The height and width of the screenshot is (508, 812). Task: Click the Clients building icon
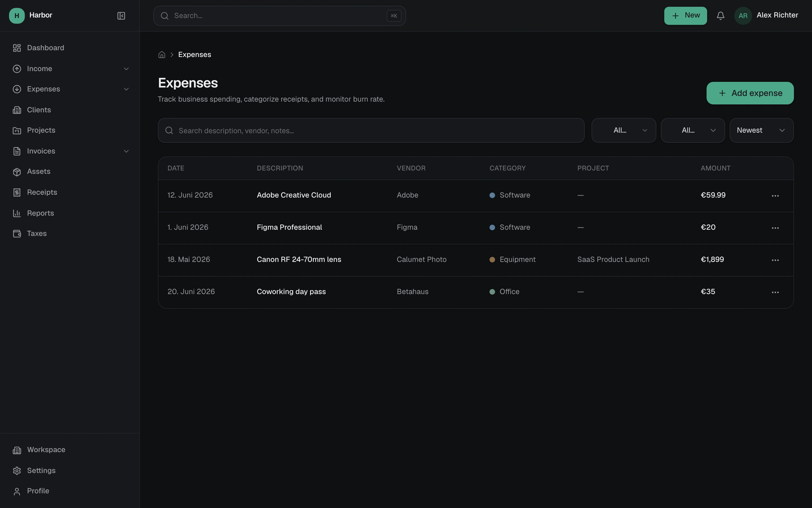[17, 110]
